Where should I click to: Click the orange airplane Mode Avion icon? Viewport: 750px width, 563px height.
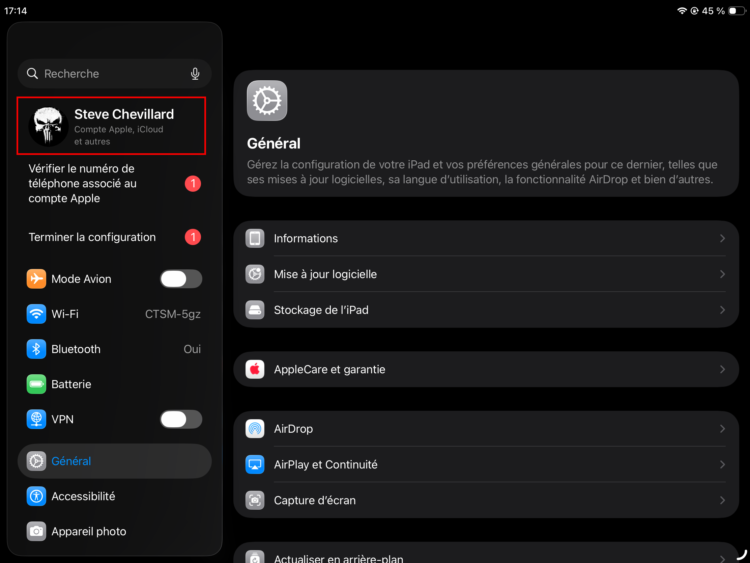click(36, 279)
